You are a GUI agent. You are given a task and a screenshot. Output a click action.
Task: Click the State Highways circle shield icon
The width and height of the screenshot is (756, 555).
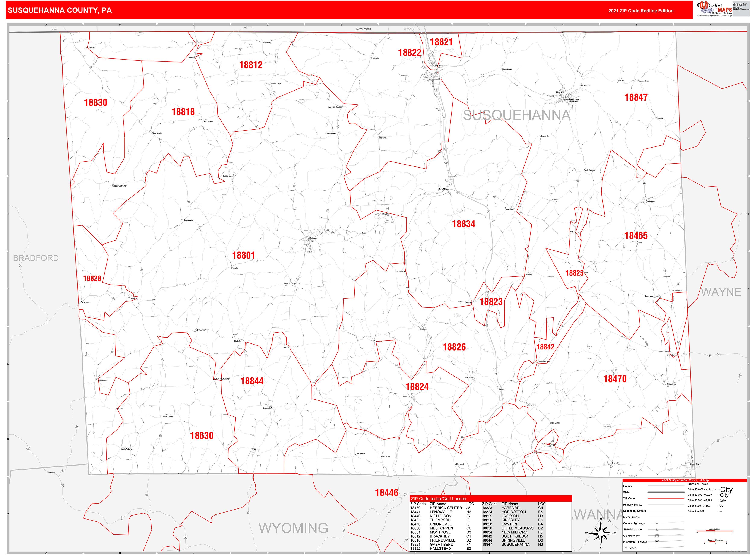[x=657, y=529]
